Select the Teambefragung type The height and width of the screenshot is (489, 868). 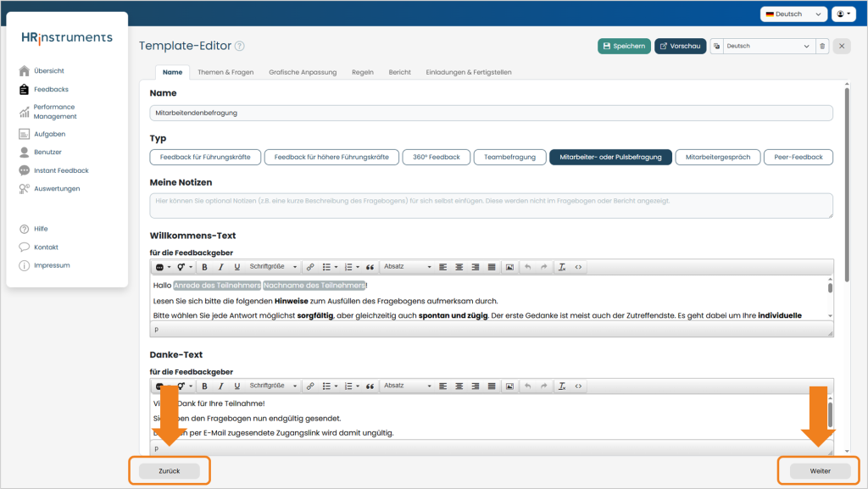(509, 157)
